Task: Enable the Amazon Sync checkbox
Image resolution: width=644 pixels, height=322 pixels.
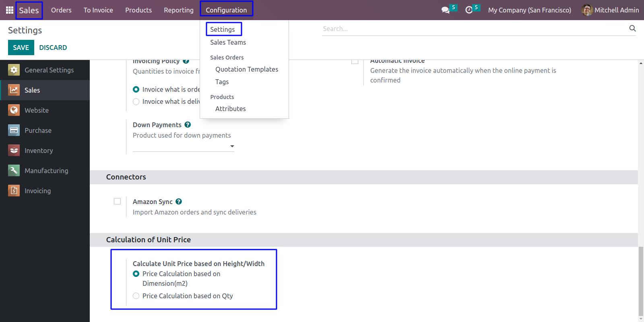Action: [x=117, y=201]
